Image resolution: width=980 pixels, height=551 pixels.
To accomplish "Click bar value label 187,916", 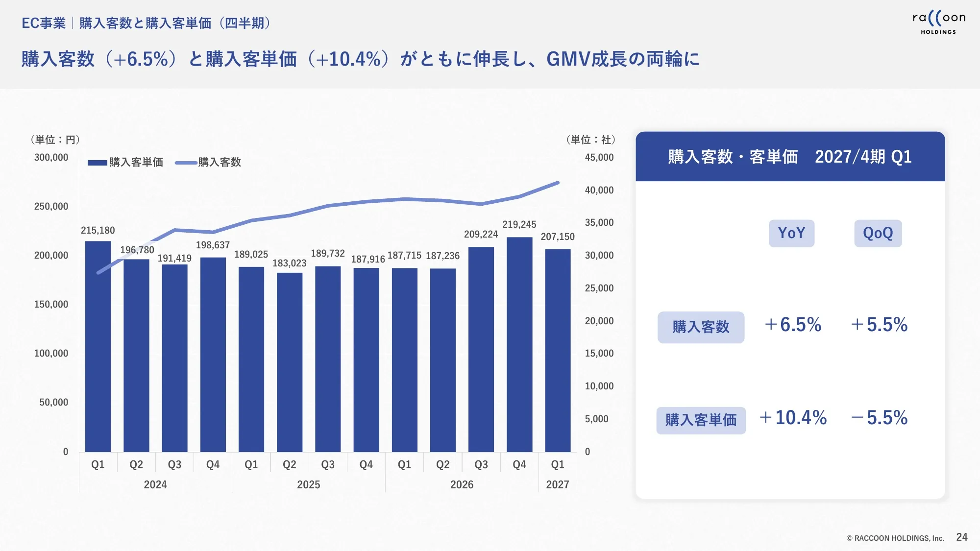I will pos(368,259).
